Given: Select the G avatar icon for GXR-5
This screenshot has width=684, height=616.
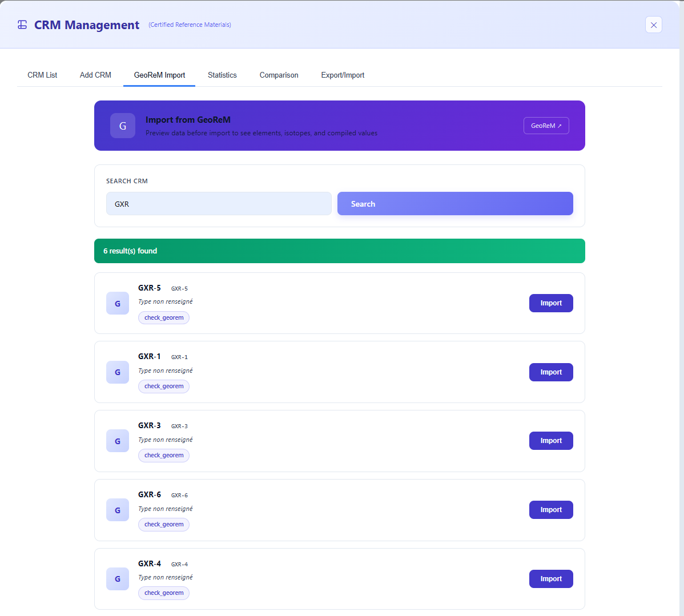Looking at the screenshot, I should (117, 303).
